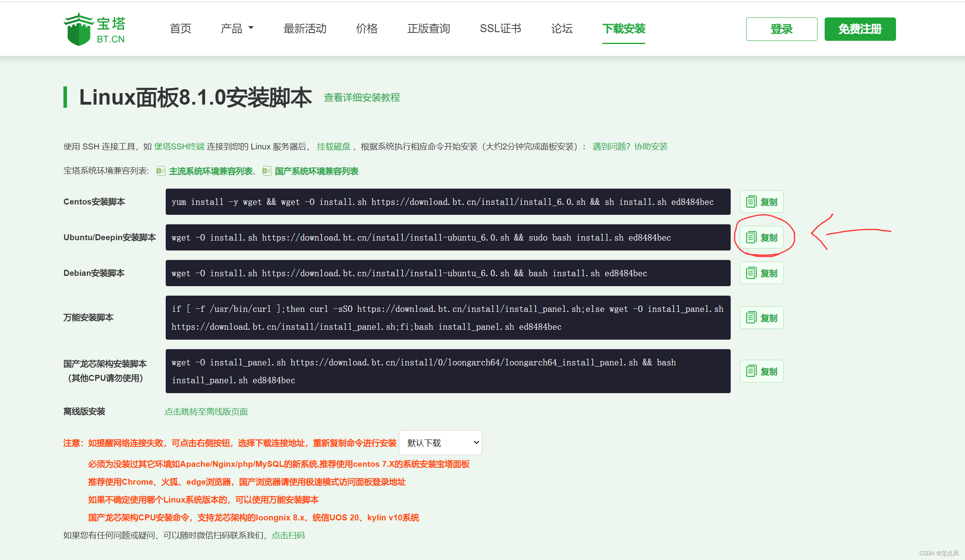
Task: Copy the 万能安装脚本 command
Action: [761, 318]
